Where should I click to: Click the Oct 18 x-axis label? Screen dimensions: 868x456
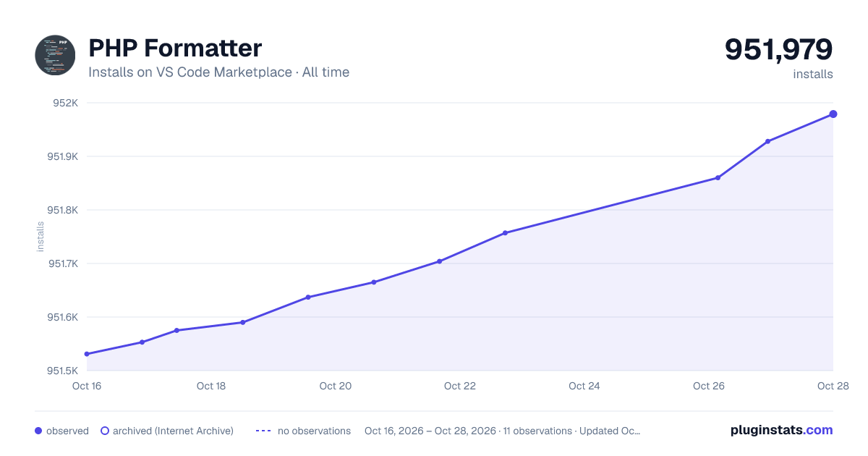tap(211, 386)
